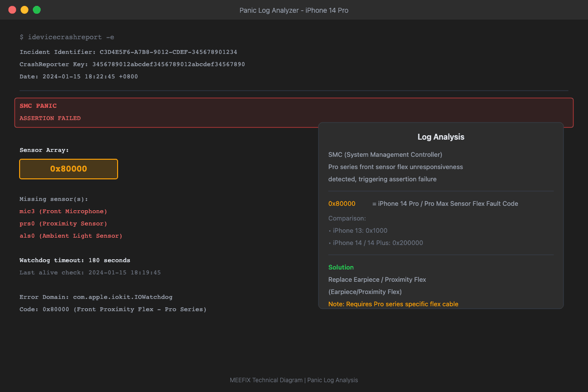Select the mic3 Front Microphone entry
The image size is (588, 392).
pyautogui.click(x=63, y=211)
